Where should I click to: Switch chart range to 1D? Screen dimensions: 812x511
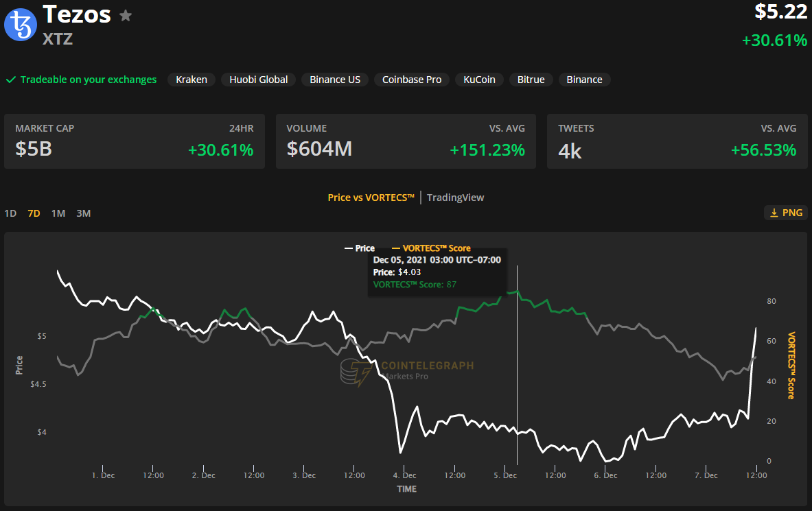pyautogui.click(x=10, y=213)
